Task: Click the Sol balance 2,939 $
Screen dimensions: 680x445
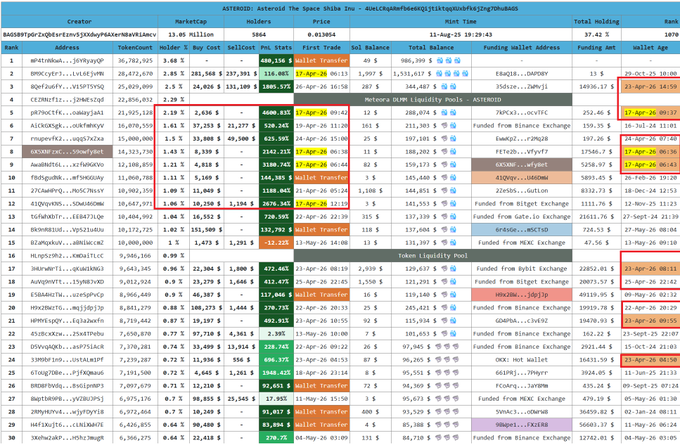Action: pyautogui.click(x=370, y=269)
